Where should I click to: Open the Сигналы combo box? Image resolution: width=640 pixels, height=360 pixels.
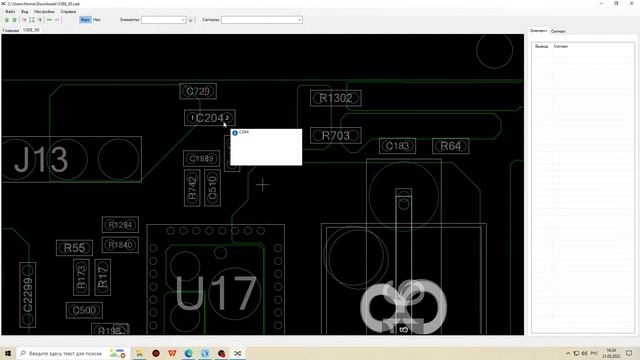[x=262, y=20]
